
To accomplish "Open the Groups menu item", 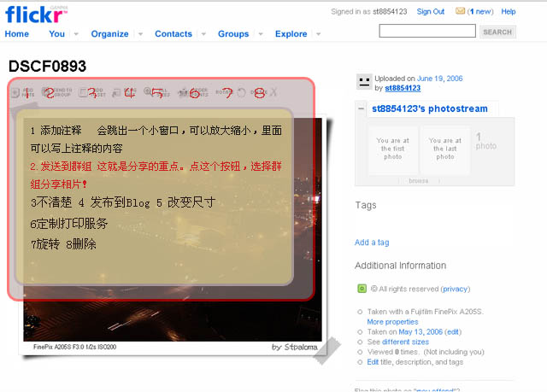I will pyautogui.click(x=233, y=34).
